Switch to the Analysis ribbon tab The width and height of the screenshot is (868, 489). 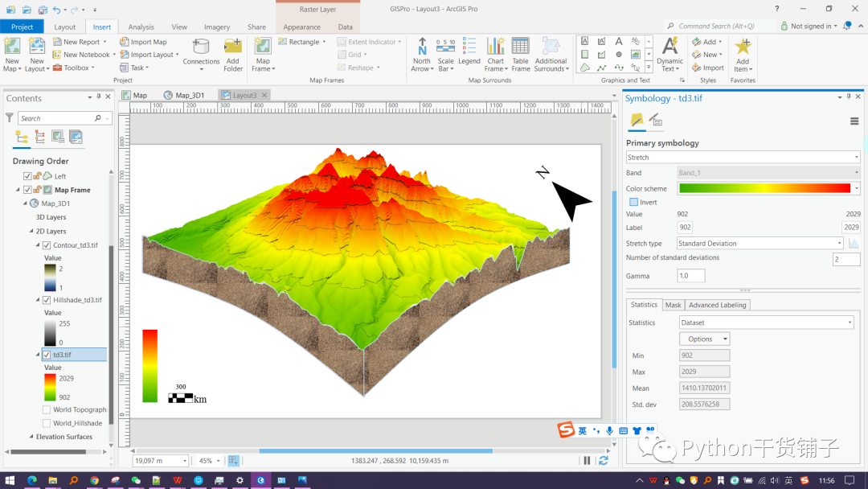pyautogui.click(x=141, y=27)
